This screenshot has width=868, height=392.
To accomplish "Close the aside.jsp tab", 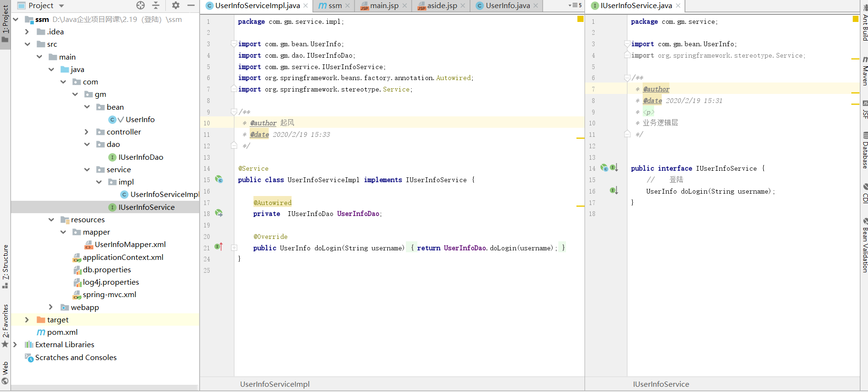I will (x=463, y=6).
